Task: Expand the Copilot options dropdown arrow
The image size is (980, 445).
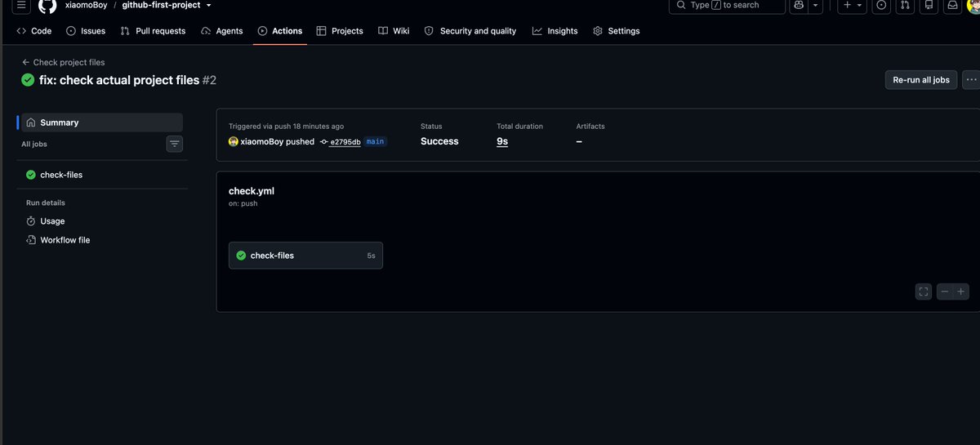Action: tap(815, 5)
